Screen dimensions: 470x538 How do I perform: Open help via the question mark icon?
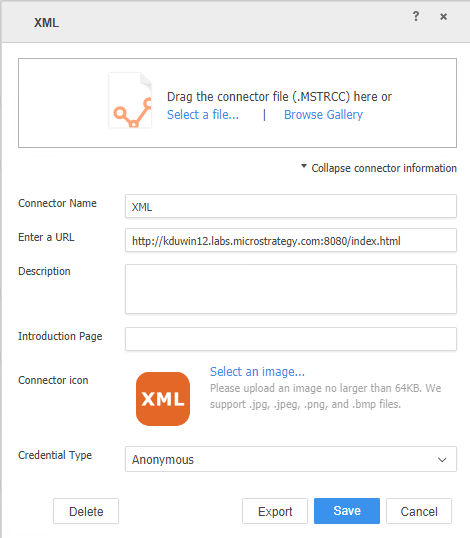[416, 16]
